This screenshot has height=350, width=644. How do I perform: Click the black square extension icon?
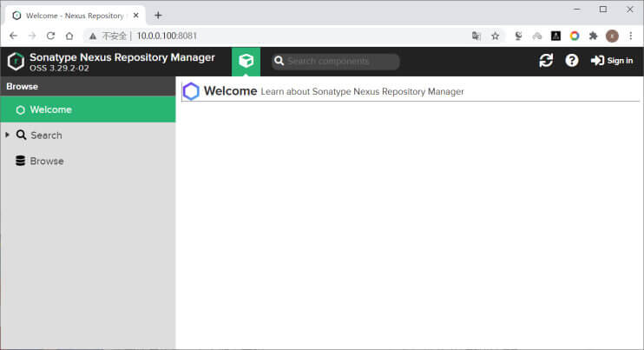[555, 36]
